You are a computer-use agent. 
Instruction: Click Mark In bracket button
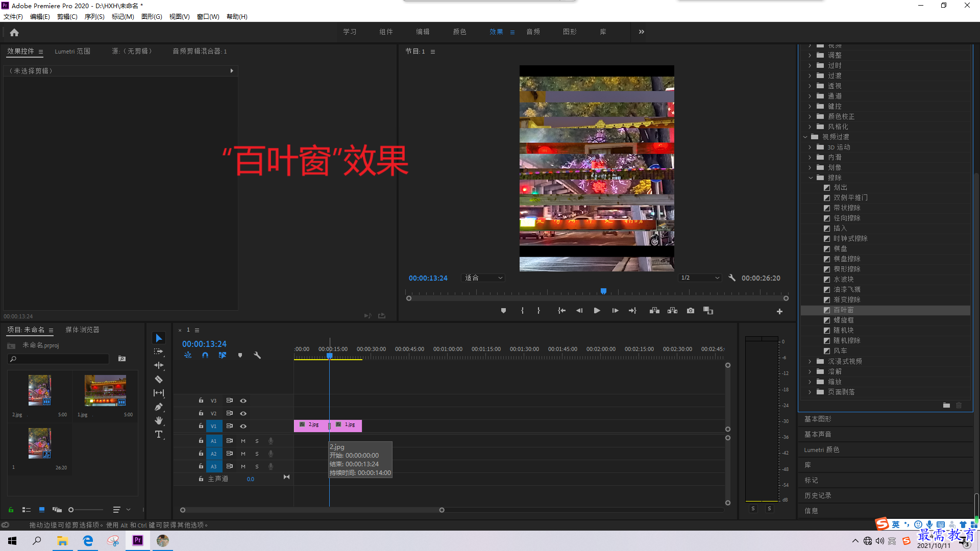[x=522, y=311]
